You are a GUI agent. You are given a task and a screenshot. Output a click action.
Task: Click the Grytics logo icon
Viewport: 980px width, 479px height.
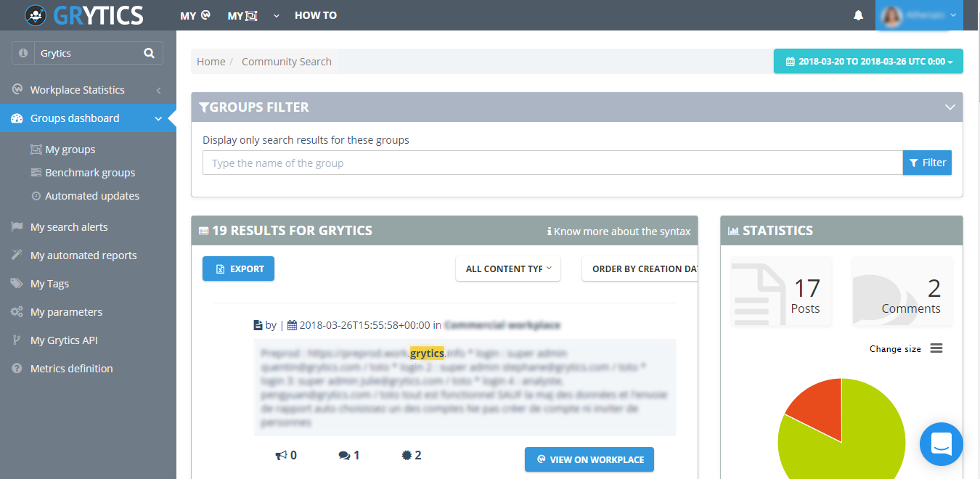pos(36,15)
